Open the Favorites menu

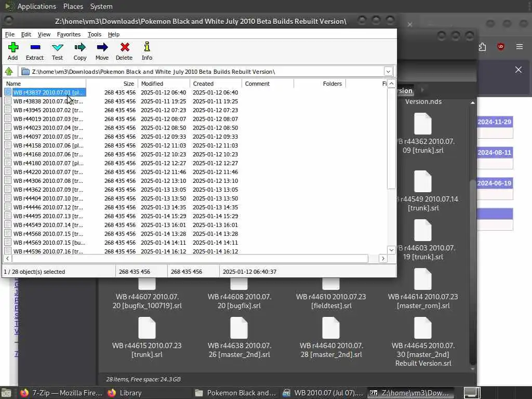(69, 34)
